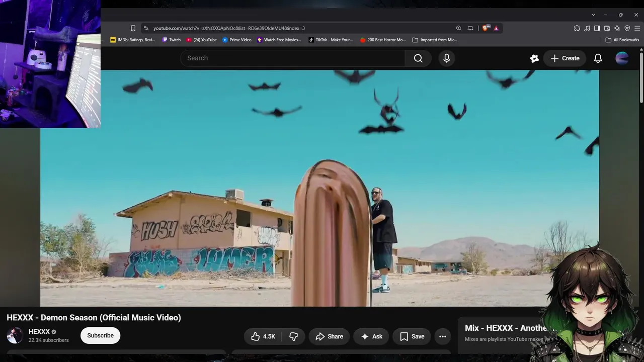Dislike this video
The image size is (644, 362).
[293, 336]
